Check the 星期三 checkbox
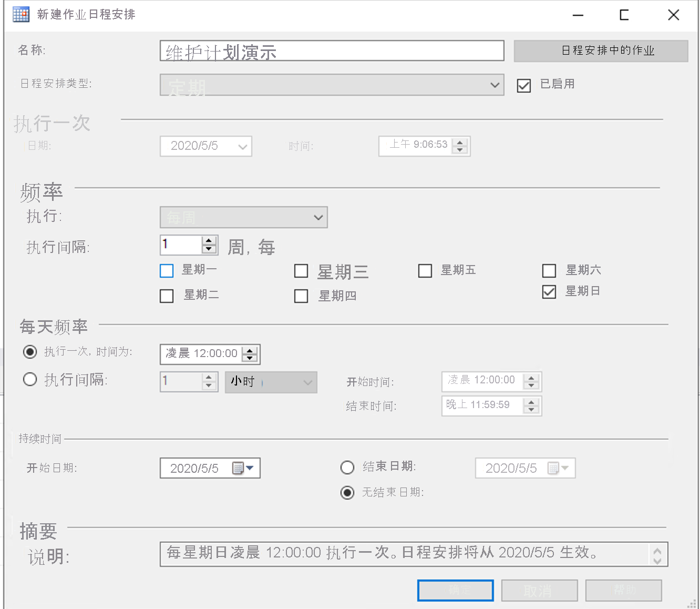The height and width of the screenshot is (609, 700). [x=301, y=271]
